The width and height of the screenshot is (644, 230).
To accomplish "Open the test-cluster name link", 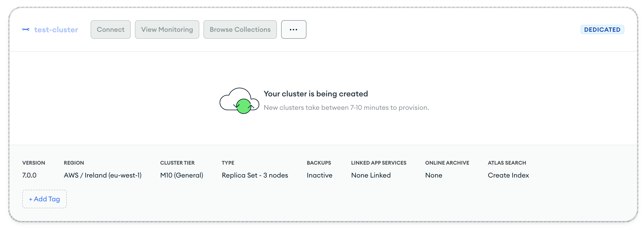I will pos(56,30).
